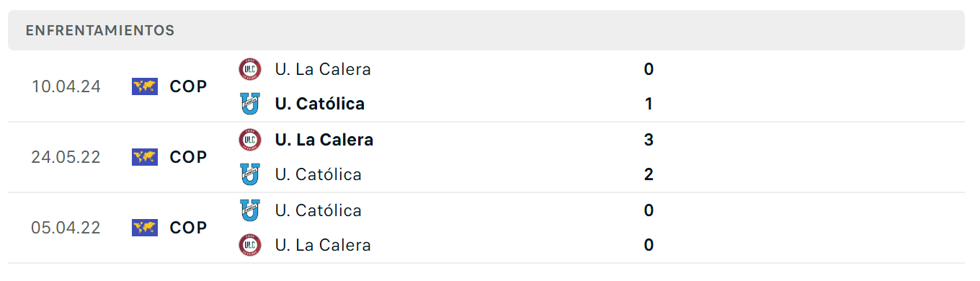Image resolution: width=980 pixels, height=281 pixels.
Task: Select bold U. Católica winner name in first match
Action: coord(320,104)
